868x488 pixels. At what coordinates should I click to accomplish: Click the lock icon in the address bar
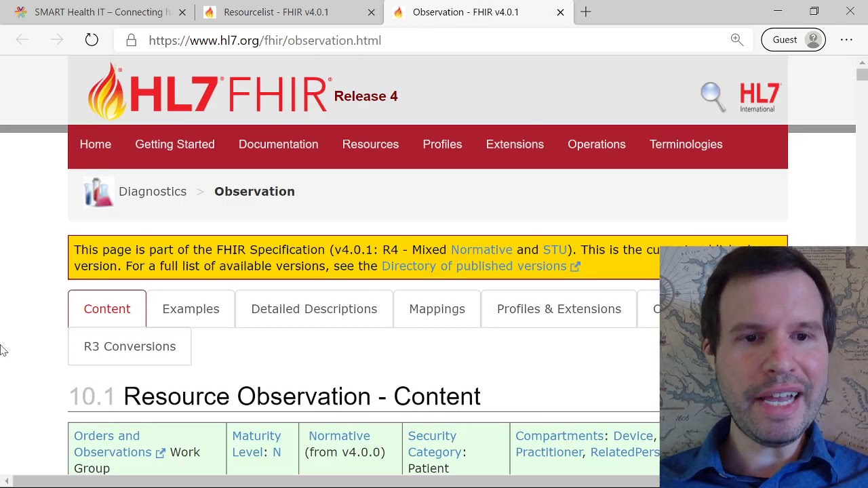[x=132, y=40]
